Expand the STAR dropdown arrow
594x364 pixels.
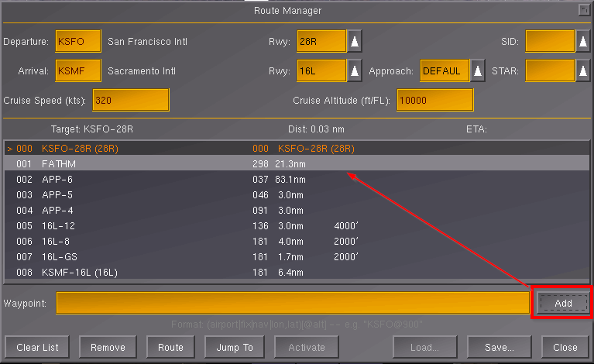(x=582, y=71)
